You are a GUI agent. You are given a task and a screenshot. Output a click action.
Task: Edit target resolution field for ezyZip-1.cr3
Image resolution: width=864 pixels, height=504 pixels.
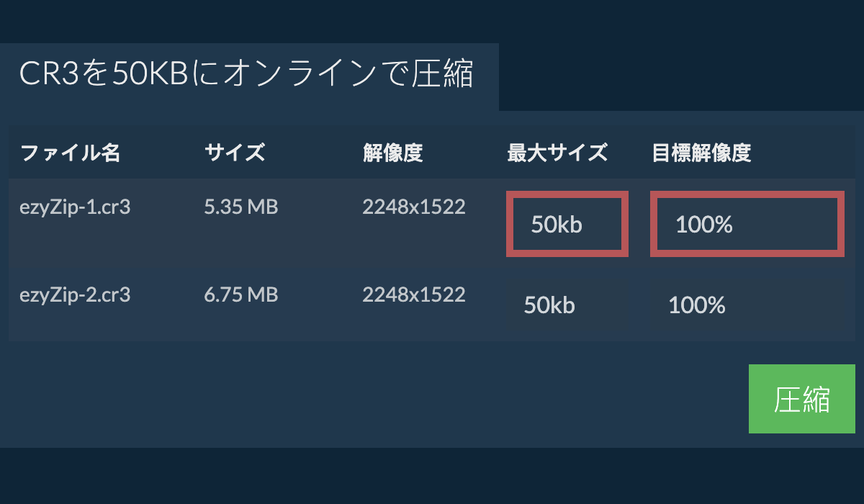[747, 224]
